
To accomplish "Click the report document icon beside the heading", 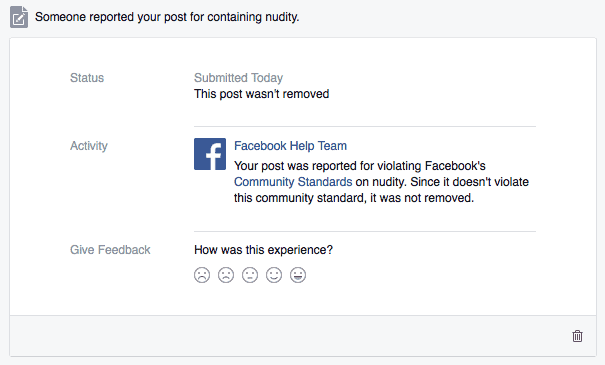I will pyautogui.click(x=19, y=17).
